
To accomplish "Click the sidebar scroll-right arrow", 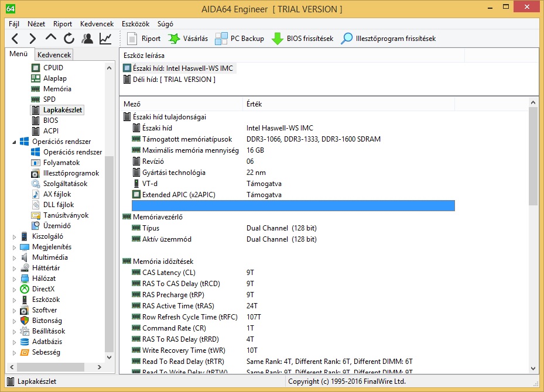I will [x=100, y=367].
